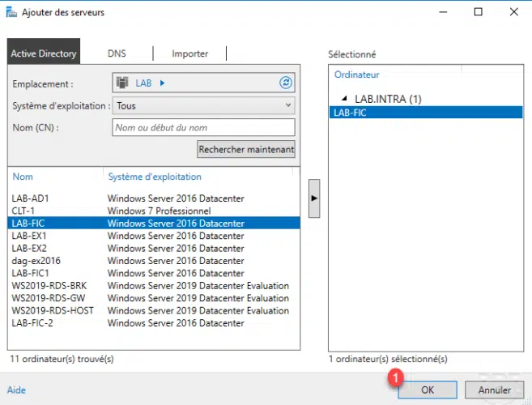The height and width of the screenshot is (405, 532).
Task: Select the Active Directory tab
Action: 44,53
